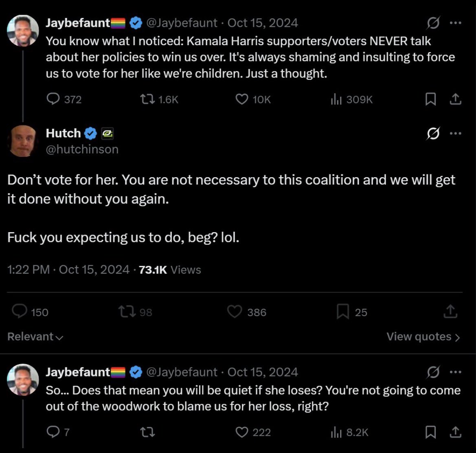Open View quotes link
This screenshot has width=476, height=453.
[x=423, y=336]
